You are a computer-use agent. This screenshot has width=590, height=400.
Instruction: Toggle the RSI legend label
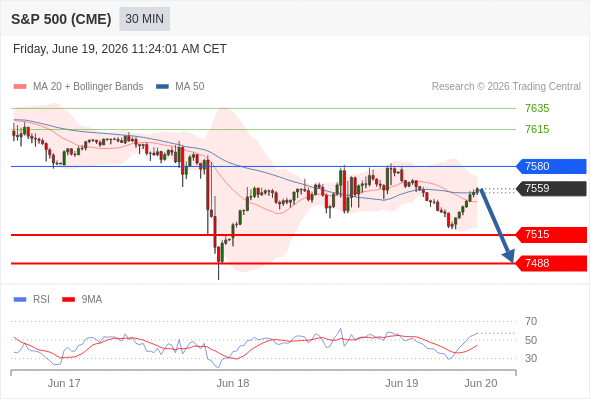[41, 300]
